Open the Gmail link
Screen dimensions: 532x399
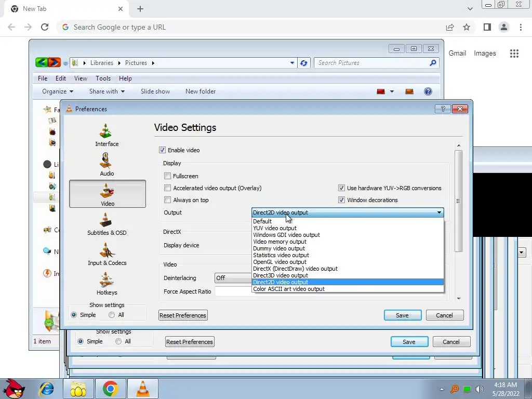[x=457, y=54]
